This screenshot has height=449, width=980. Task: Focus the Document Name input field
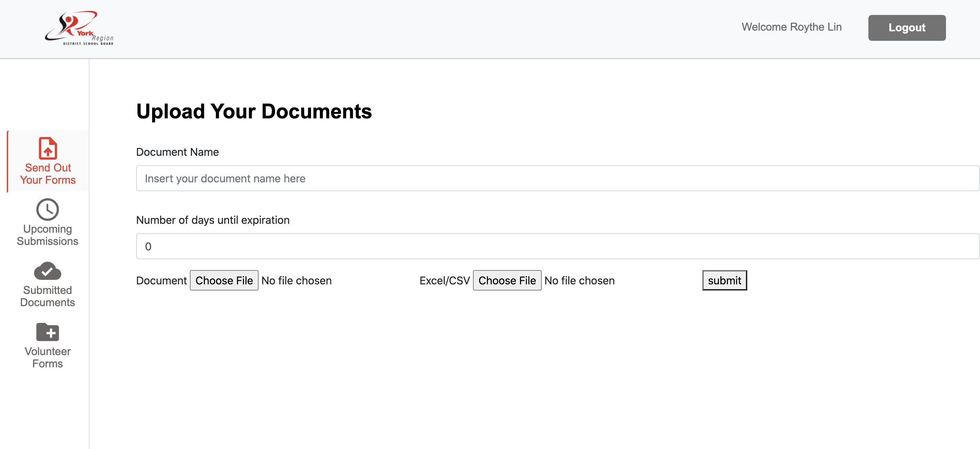tap(557, 178)
